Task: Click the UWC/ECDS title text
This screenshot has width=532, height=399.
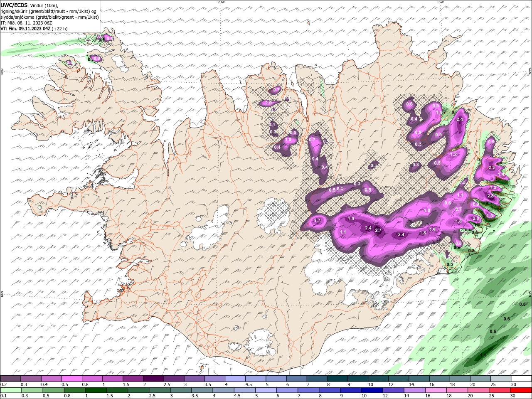Action: click(x=14, y=5)
